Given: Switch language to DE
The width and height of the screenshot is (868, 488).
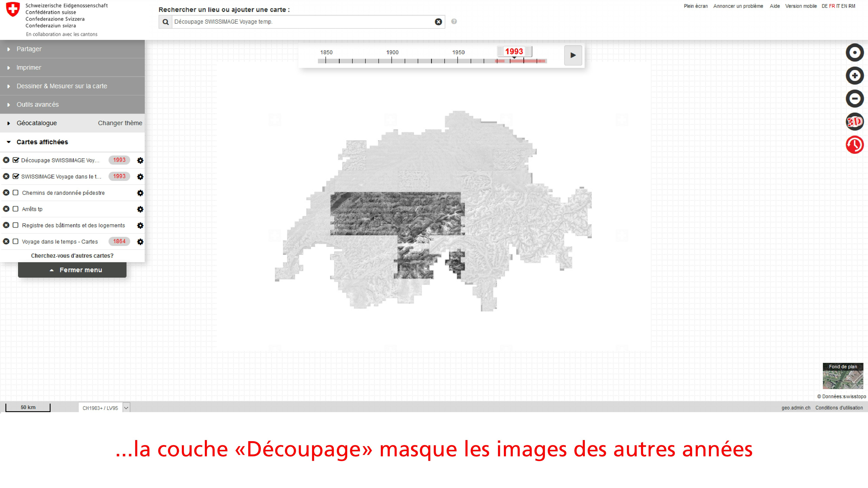Looking at the screenshot, I should 825,6.
